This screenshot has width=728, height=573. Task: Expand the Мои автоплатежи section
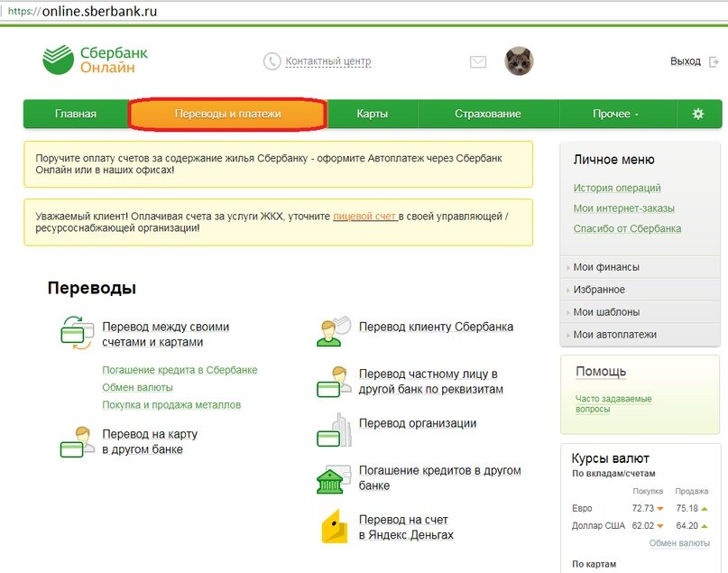[x=640, y=335]
